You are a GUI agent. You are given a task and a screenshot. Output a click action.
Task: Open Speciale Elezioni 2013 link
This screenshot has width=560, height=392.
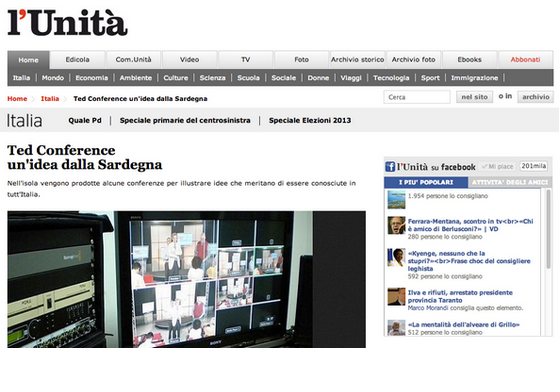(310, 120)
